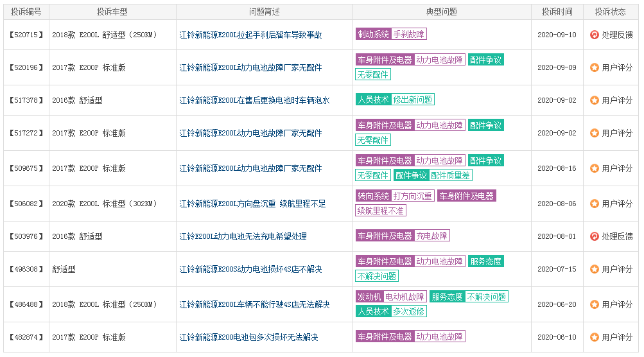The image size is (644, 357).
Task: Click the 发动机 tag in row 486488
Action: pos(369,297)
